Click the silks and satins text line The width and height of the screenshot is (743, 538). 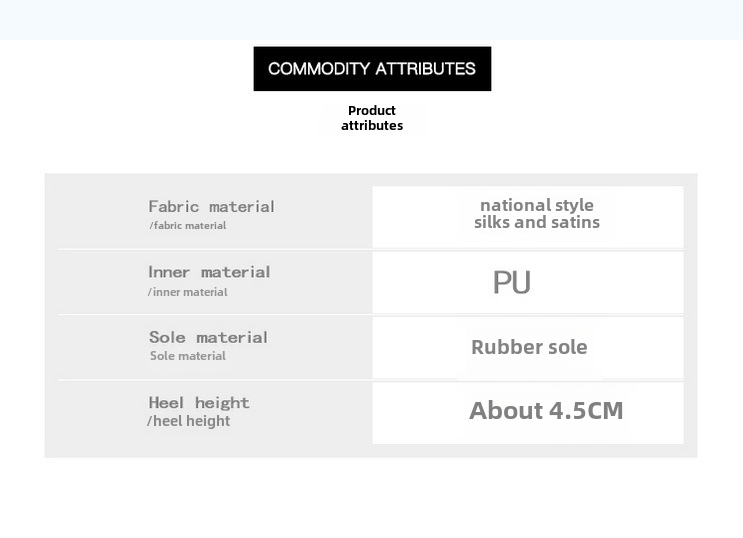pyautogui.click(x=536, y=222)
